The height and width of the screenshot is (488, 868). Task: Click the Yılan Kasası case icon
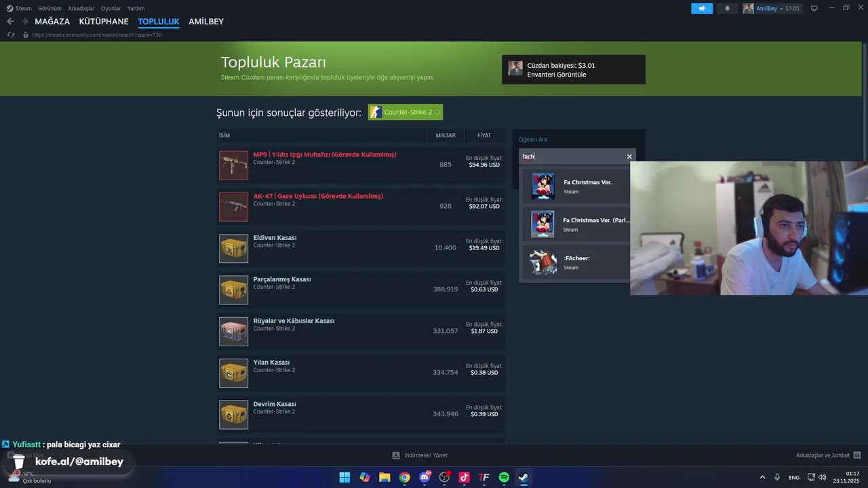click(x=234, y=373)
